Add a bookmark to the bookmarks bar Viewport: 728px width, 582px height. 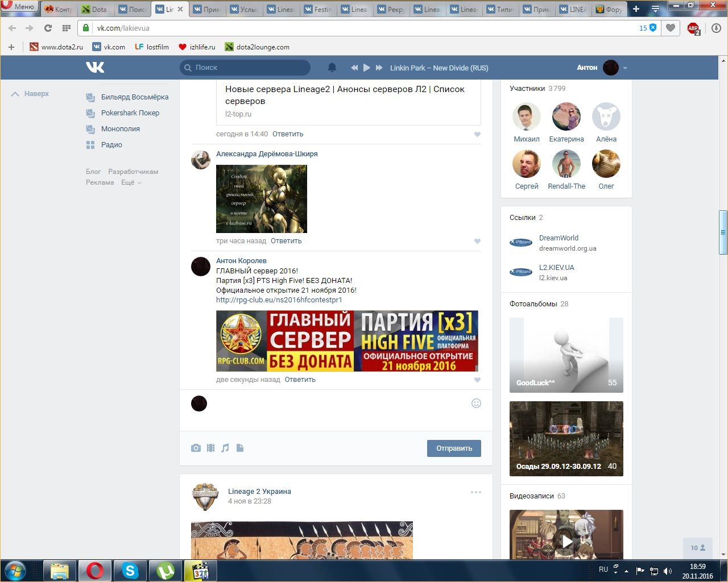point(11,47)
